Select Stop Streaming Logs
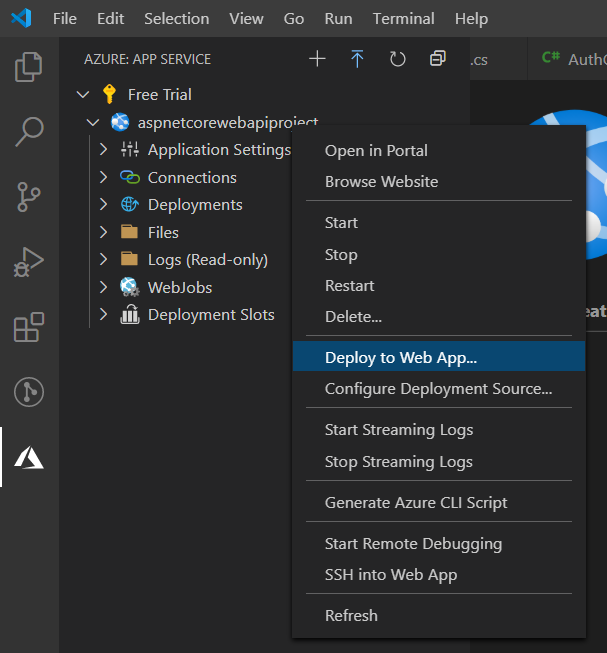This screenshot has height=653, width=607. point(439,461)
